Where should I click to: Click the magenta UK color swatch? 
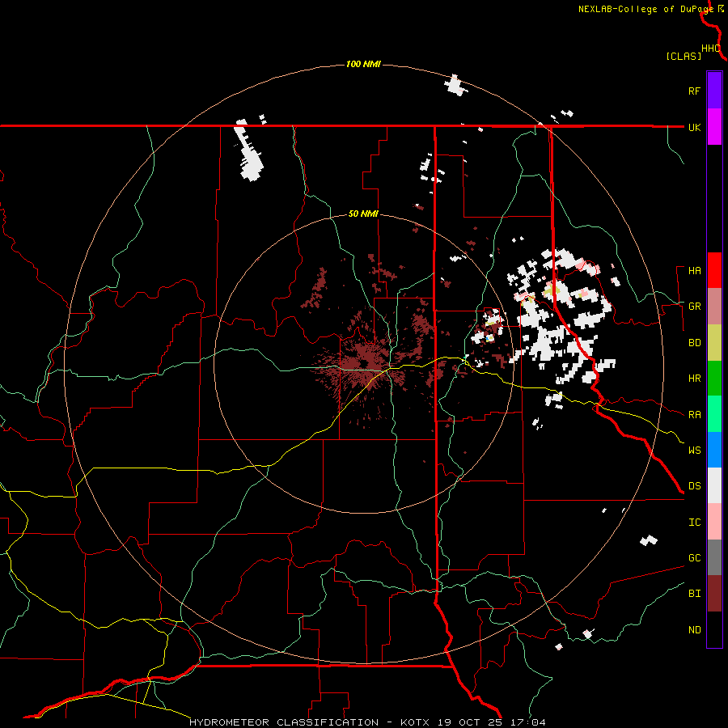pyautogui.click(x=714, y=126)
